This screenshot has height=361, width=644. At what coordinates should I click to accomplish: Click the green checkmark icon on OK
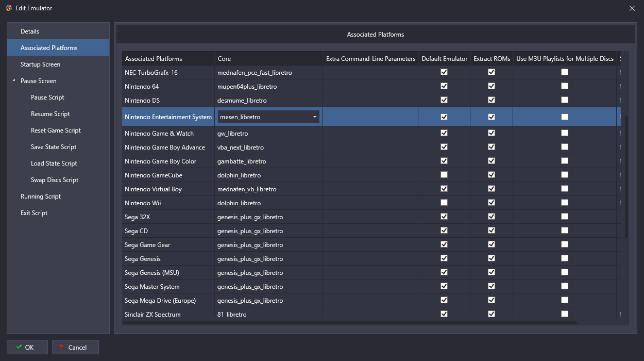[19, 347]
